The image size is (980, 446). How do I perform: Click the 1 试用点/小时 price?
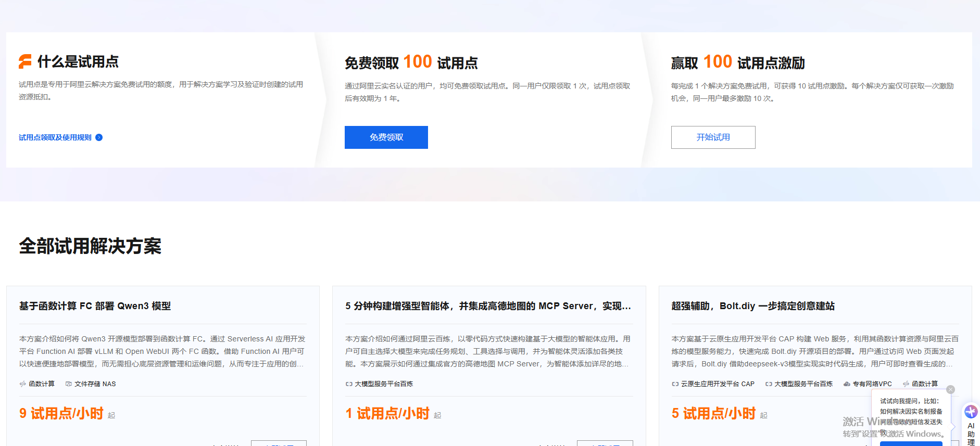[x=387, y=414]
